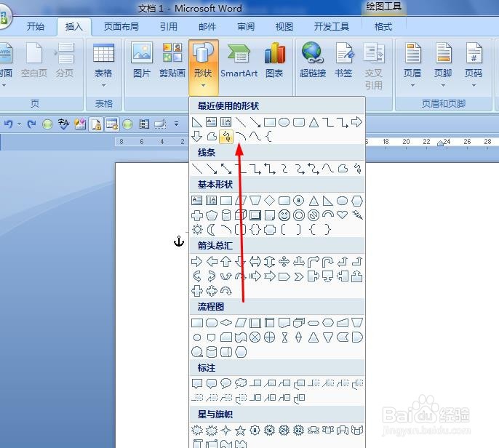
Task: Select the diamond in 基本形状
Action: coord(270,201)
